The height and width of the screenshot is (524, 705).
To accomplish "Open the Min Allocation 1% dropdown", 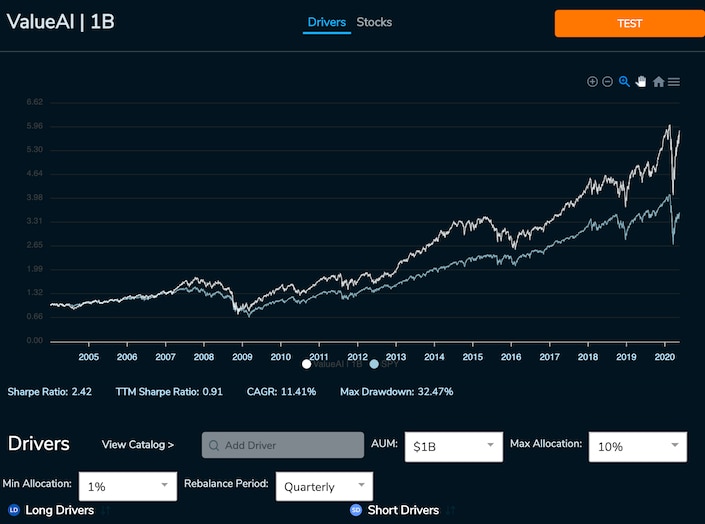I will tap(128, 486).
